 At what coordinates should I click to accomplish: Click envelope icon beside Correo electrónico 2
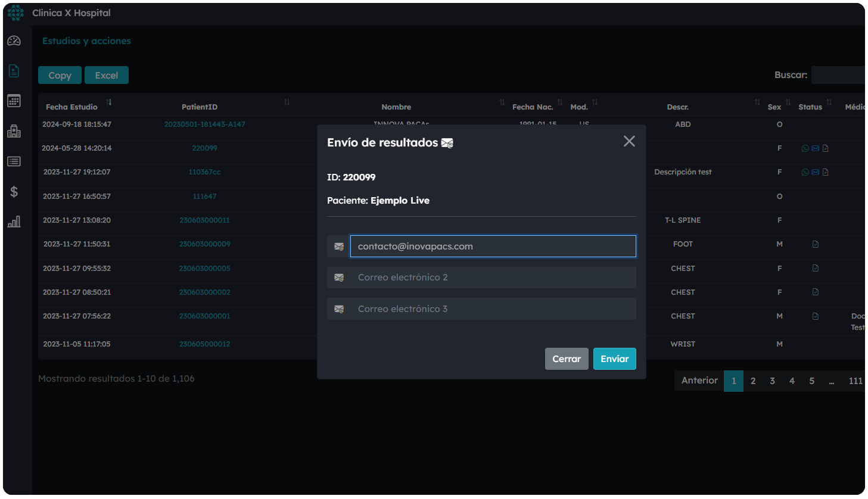point(339,277)
